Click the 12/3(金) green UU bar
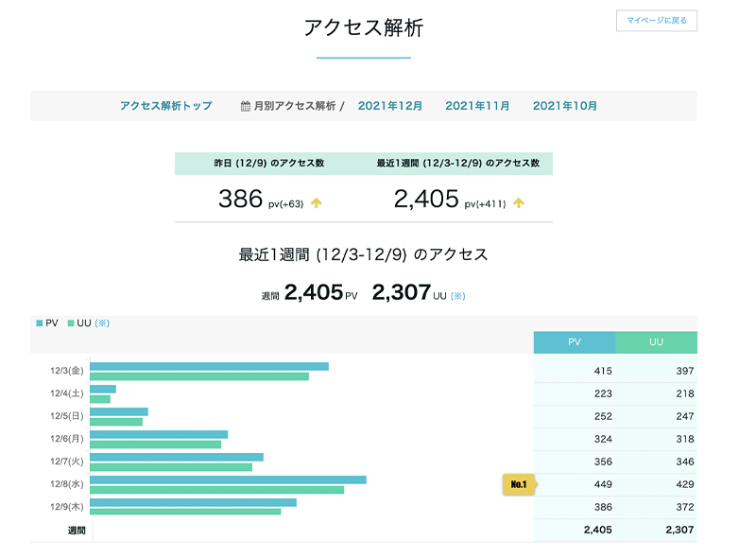 198,376
